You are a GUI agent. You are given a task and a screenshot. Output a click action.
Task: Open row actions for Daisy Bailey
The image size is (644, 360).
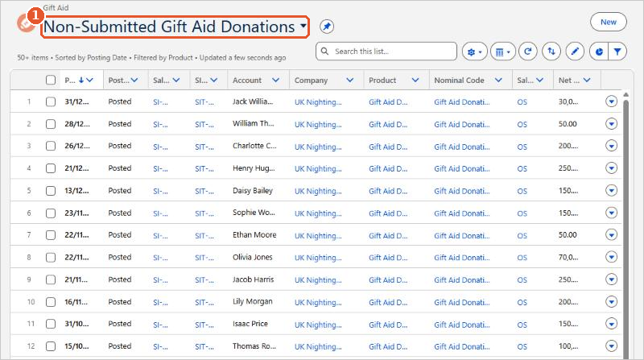[x=611, y=190]
